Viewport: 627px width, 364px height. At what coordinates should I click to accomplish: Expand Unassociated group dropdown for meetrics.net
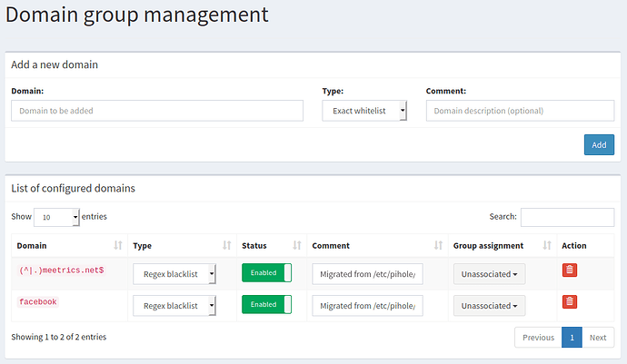489,274
